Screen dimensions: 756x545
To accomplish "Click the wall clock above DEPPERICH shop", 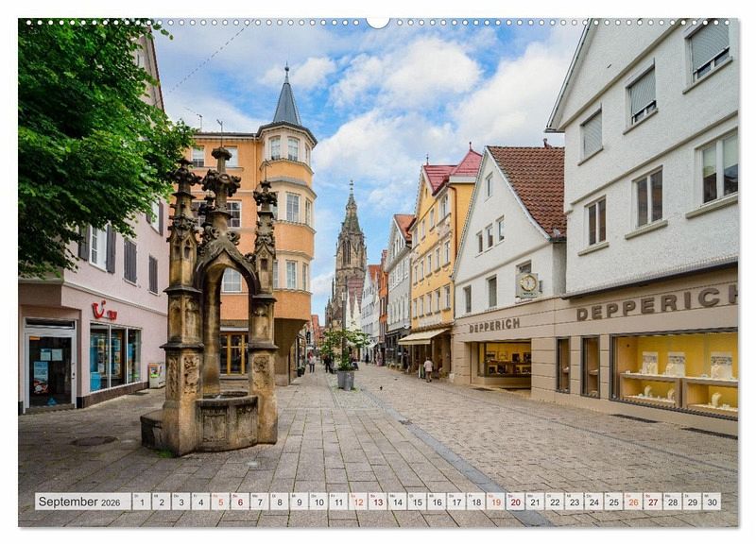I will tap(528, 283).
